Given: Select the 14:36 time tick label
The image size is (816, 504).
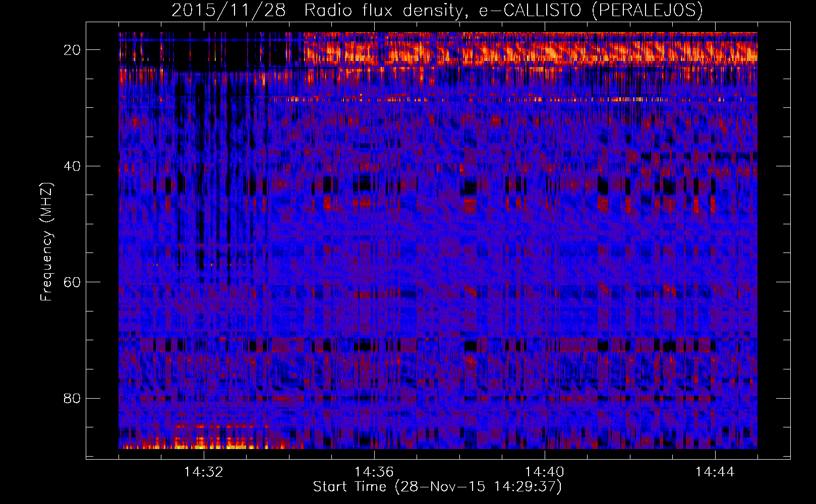Looking at the screenshot, I should 374,472.
